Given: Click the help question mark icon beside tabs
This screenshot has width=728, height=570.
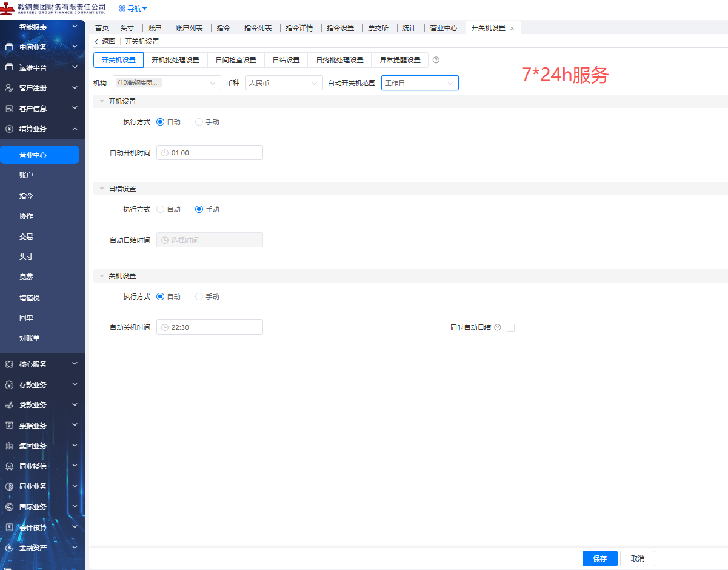Looking at the screenshot, I should tap(436, 60).
